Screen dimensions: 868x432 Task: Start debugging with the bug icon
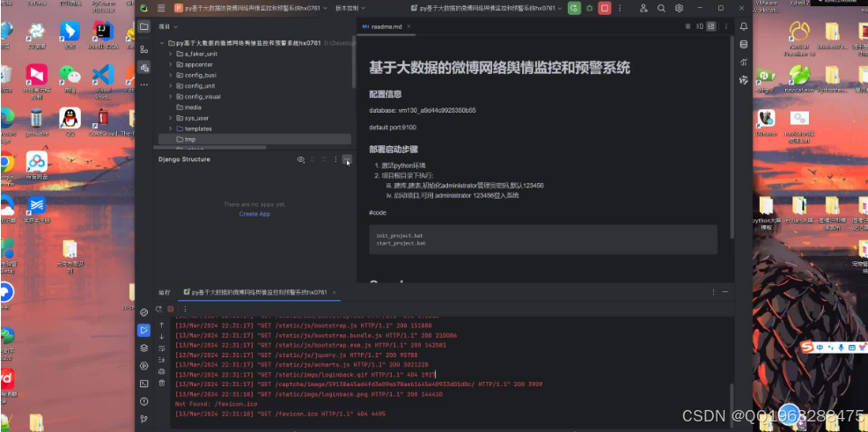[590, 8]
